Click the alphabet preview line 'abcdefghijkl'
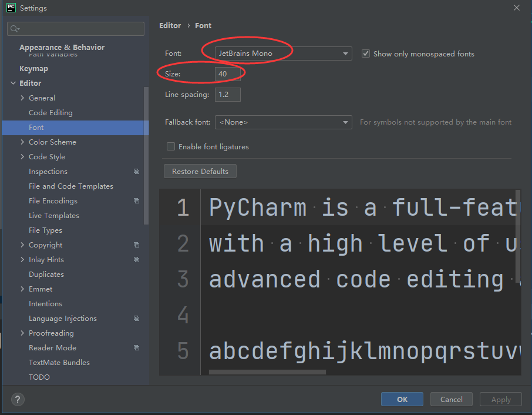Image resolution: width=532 pixels, height=415 pixels. tap(365, 351)
